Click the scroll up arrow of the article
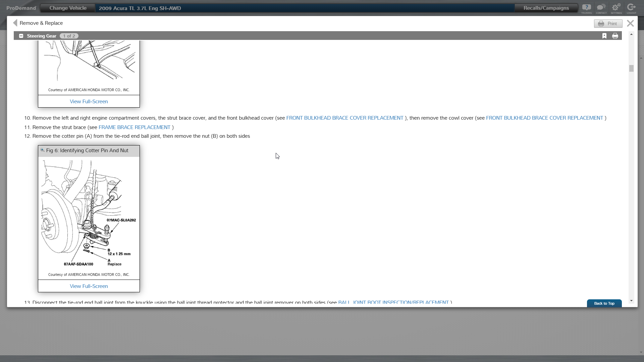 [x=631, y=35]
